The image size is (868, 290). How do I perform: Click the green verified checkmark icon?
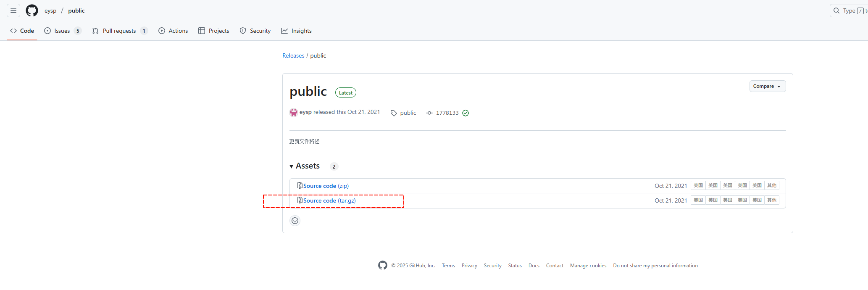point(466,113)
